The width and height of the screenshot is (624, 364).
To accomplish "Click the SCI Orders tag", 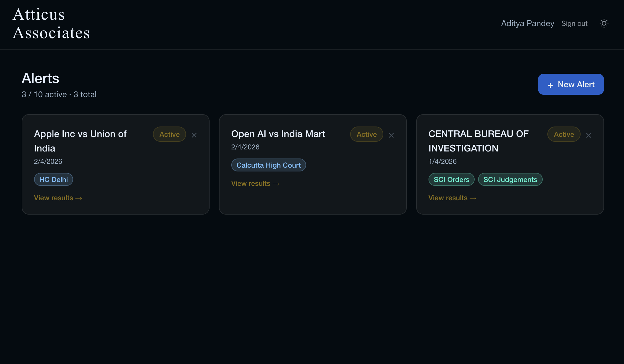I will 451,179.
